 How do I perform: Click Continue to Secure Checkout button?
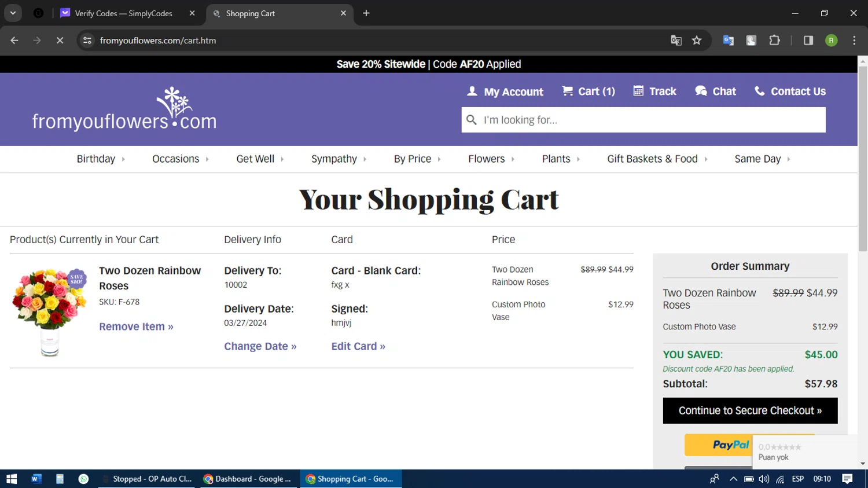(x=750, y=410)
